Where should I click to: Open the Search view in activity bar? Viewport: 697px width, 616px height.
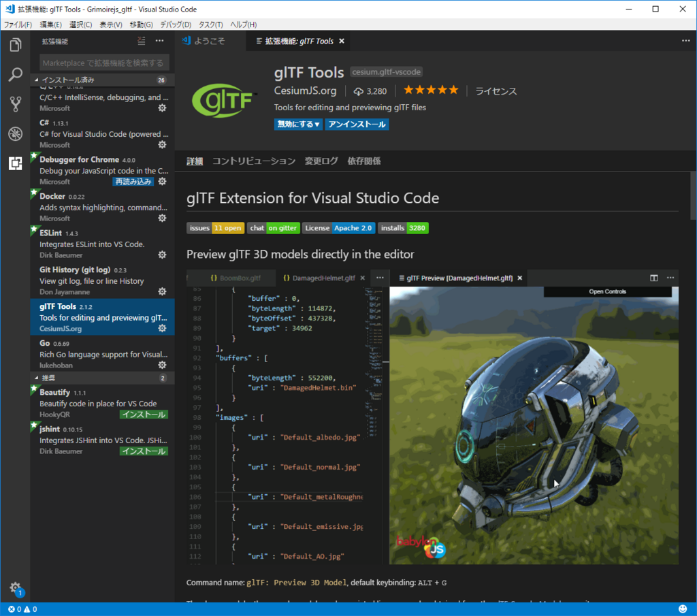pos(15,74)
